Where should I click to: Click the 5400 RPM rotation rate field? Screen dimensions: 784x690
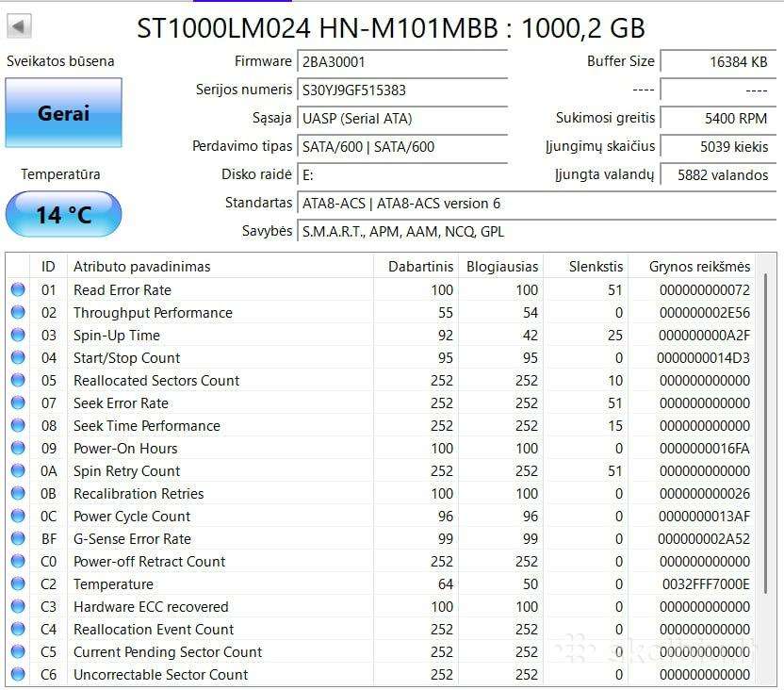718,118
